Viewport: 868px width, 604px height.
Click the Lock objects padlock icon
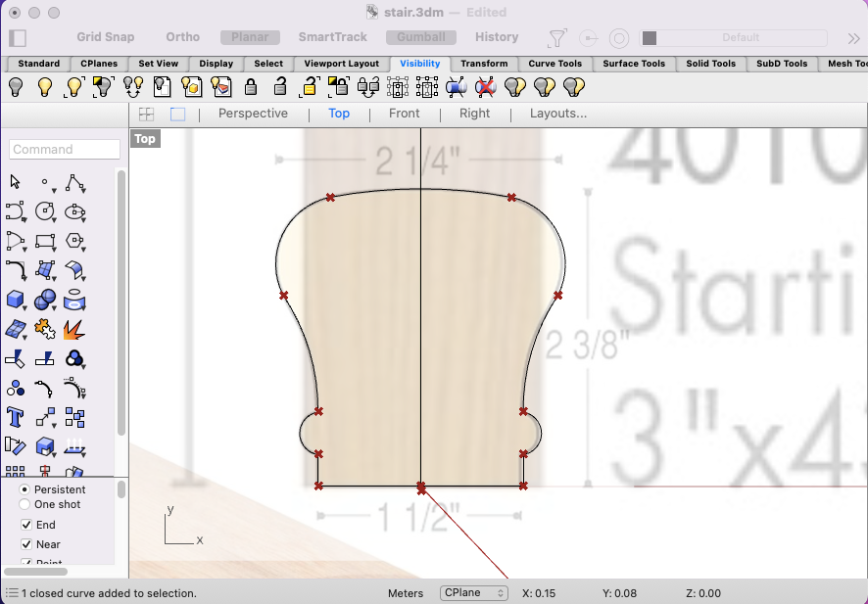pyautogui.click(x=250, y=87)
